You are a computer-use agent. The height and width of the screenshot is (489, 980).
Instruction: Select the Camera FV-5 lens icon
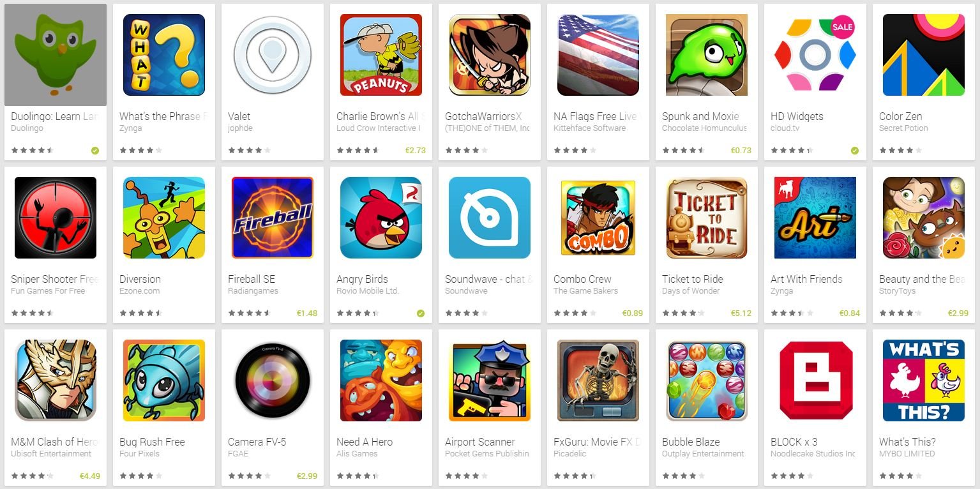[x=273, y=380]
